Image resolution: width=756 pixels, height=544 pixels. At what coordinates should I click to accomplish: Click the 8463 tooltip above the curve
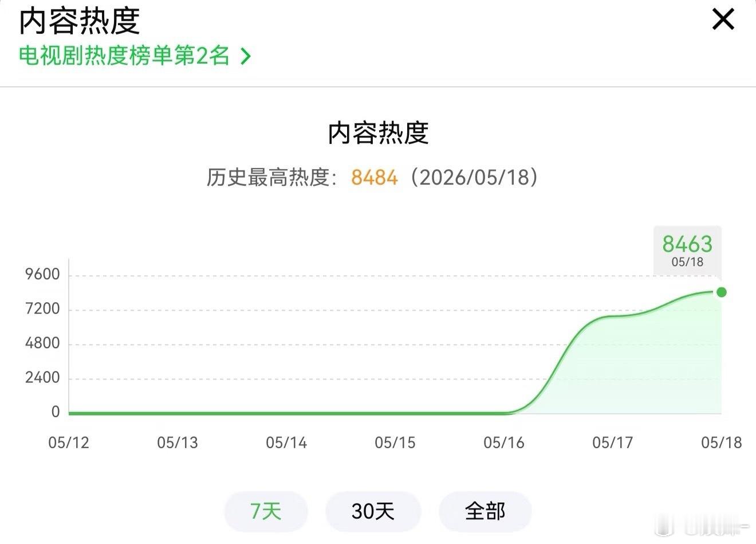click(687, 251)
